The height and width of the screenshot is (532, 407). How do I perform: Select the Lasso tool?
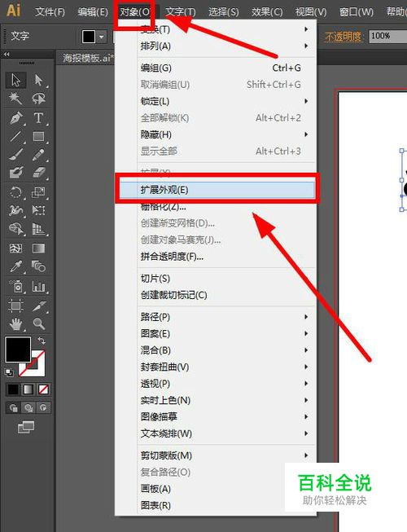(38, 99)
